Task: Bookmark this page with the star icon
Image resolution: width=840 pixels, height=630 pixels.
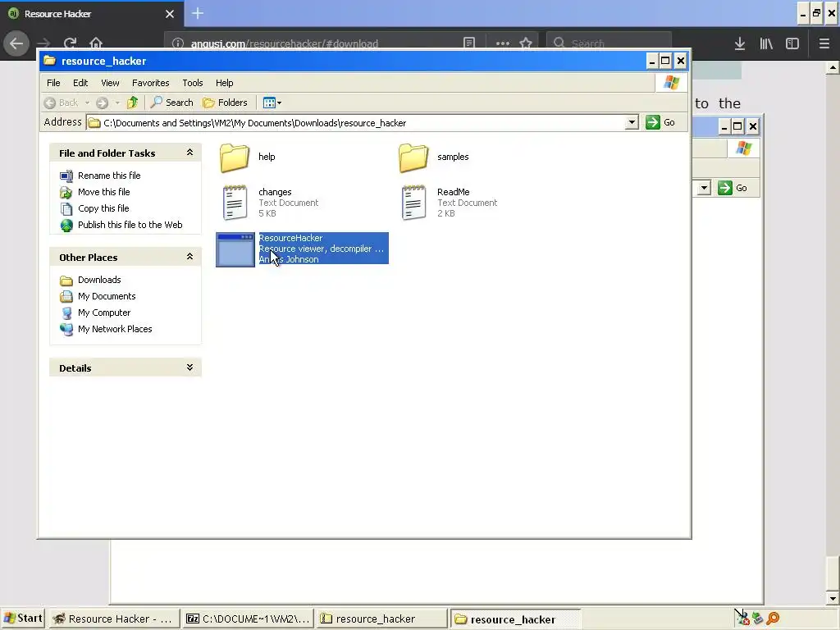Action: point(526,43)
